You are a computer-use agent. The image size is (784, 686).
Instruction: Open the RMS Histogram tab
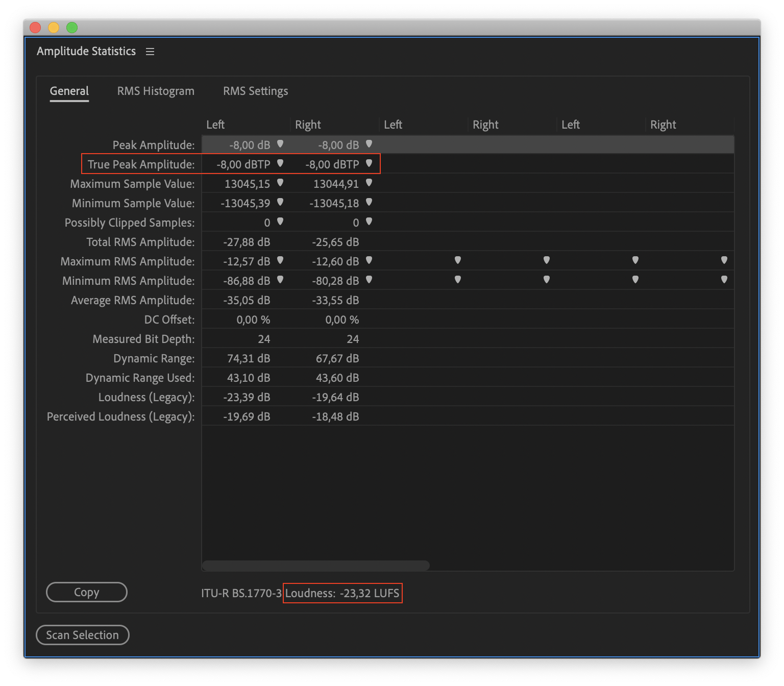click(x=156, y=91)
